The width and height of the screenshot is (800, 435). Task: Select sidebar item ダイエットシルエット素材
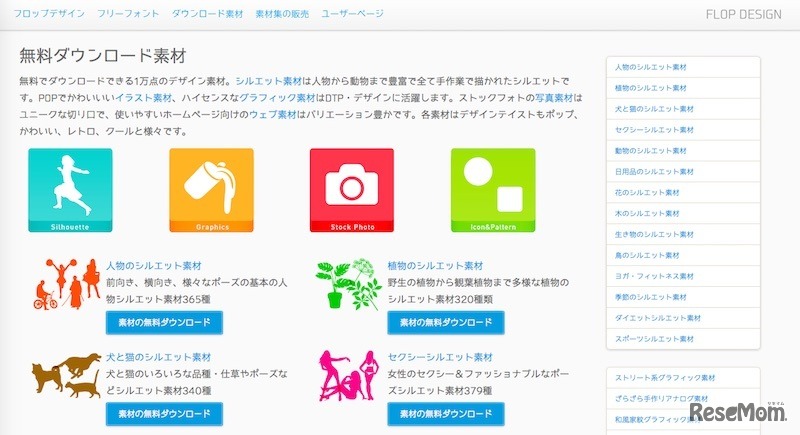[683, 318]
